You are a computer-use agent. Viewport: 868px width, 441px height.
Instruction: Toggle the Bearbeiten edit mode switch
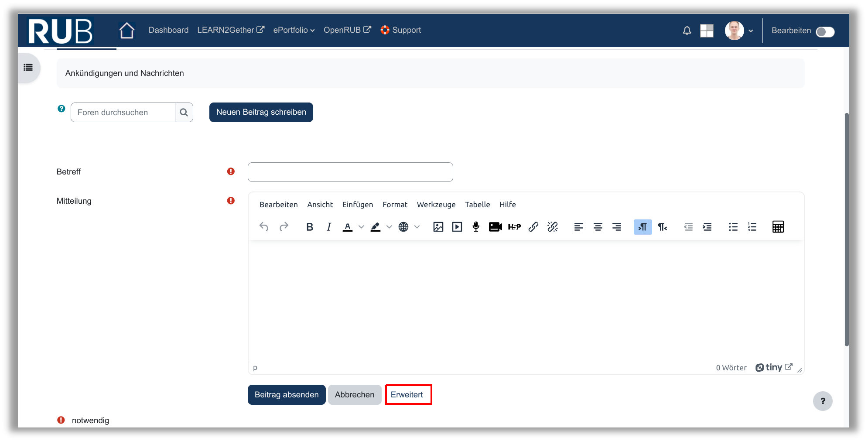[x=825, y=32]
